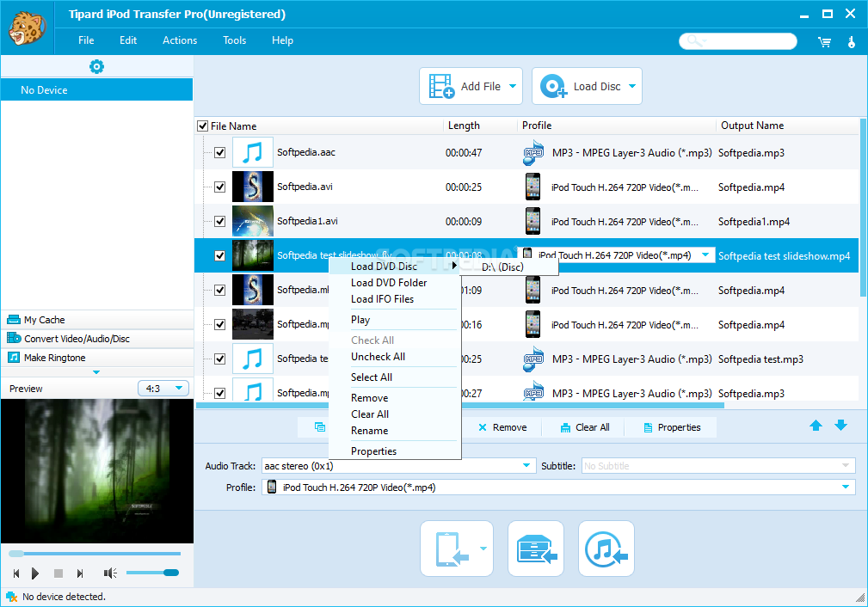The height and width of the screenshot is (607, 868).
Task: Click the Load Disc icon
Action: [x=553, y=86]
